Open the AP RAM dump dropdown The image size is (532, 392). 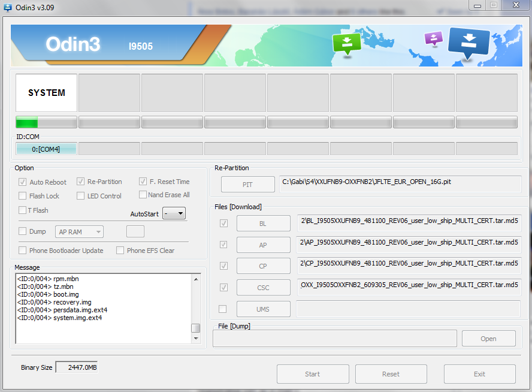click(80, 232)
